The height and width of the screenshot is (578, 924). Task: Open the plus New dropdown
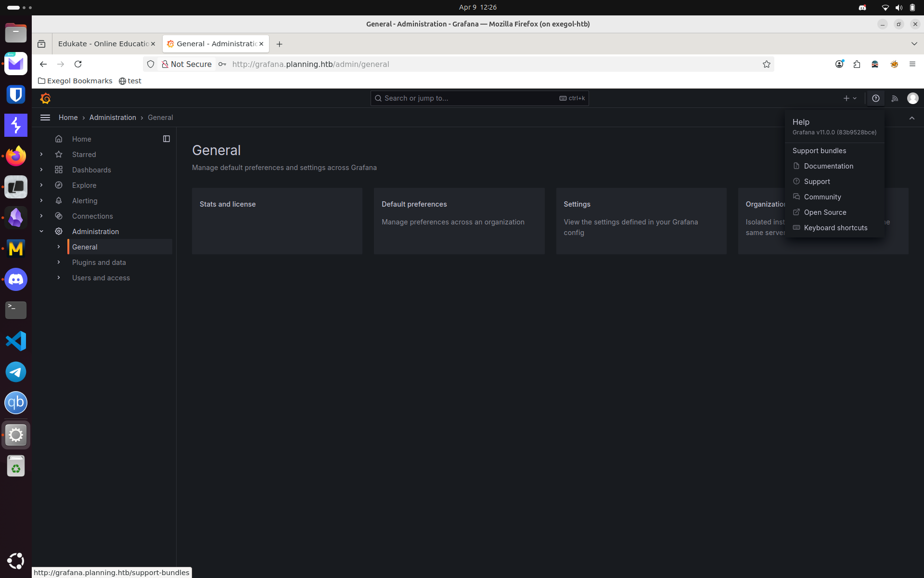[x=850, y=98]
